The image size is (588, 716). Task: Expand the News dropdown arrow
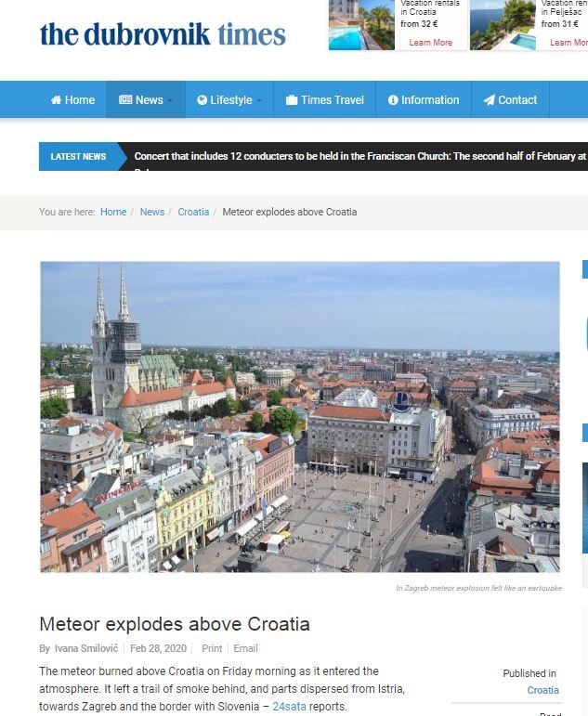point(169,100)
